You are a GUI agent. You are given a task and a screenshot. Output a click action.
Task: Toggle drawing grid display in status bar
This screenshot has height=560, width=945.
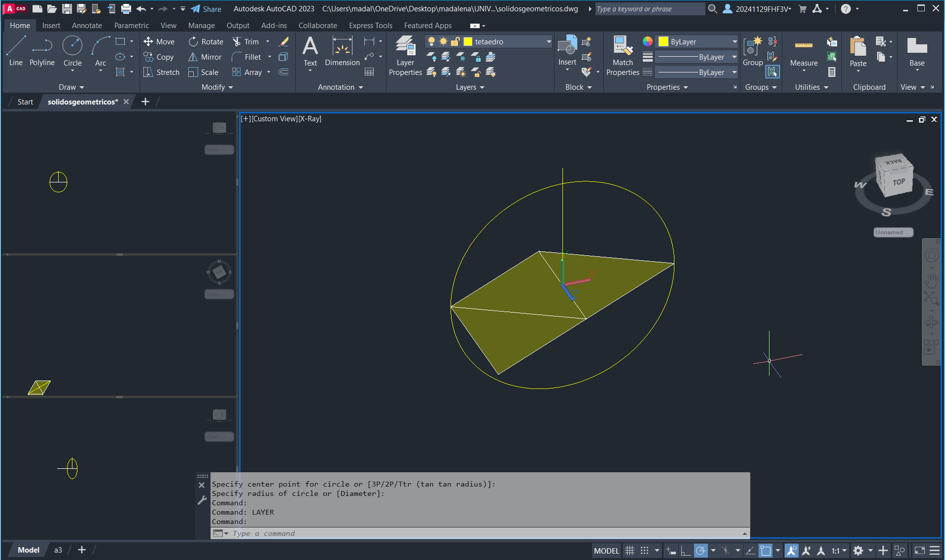[630, 551]
